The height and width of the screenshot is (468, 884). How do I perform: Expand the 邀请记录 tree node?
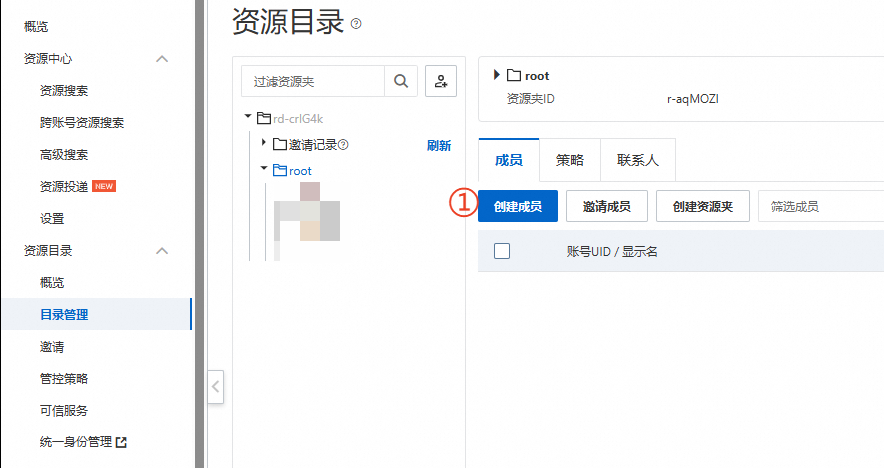[263, 143]
